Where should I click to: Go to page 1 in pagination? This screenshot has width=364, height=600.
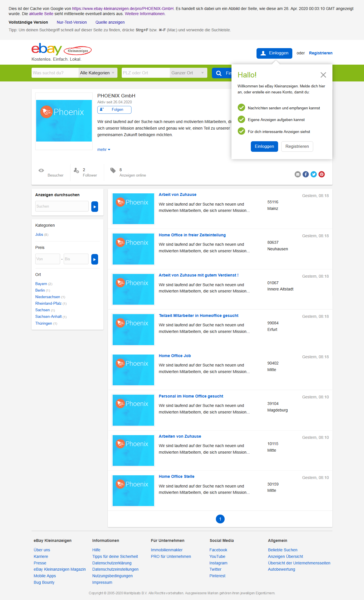pos(220,519)
